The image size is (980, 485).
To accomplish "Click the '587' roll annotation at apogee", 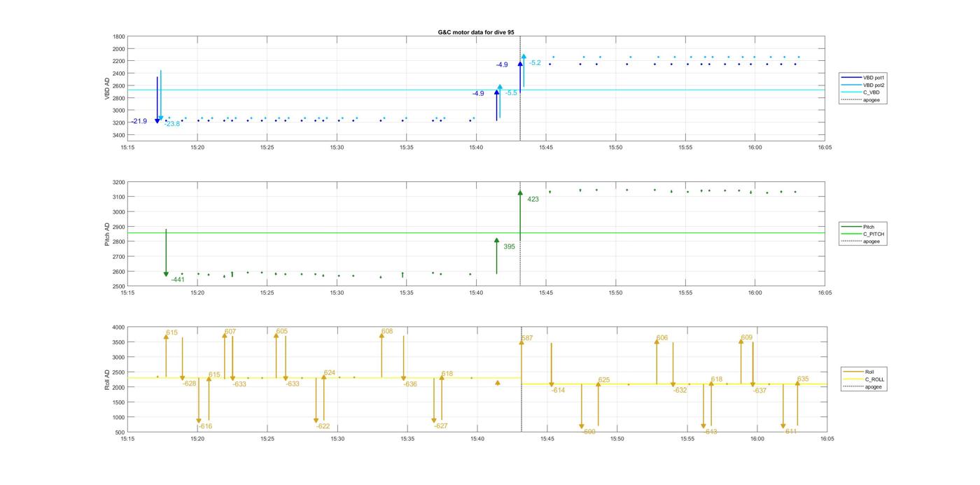I will coord(527,339).
